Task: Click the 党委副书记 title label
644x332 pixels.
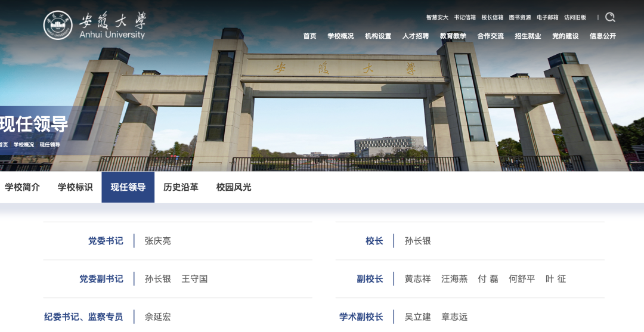Action: (x=101, y=279)
